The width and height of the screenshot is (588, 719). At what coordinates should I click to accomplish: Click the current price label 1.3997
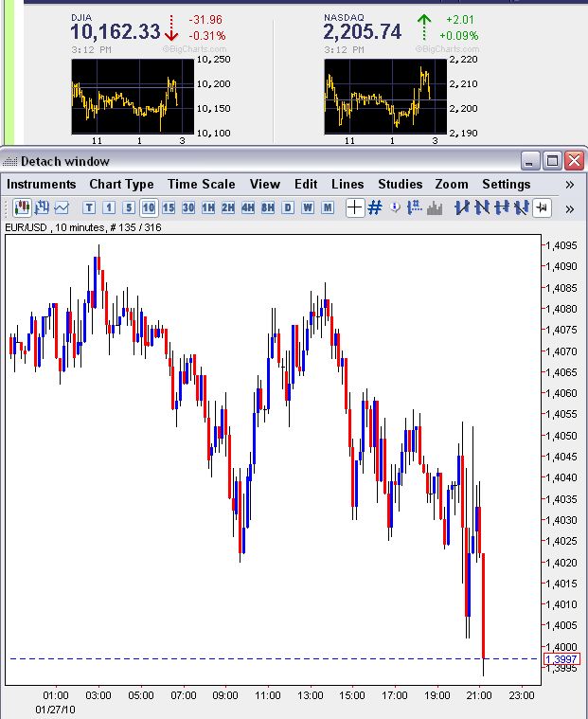click(x=561, y=659)
